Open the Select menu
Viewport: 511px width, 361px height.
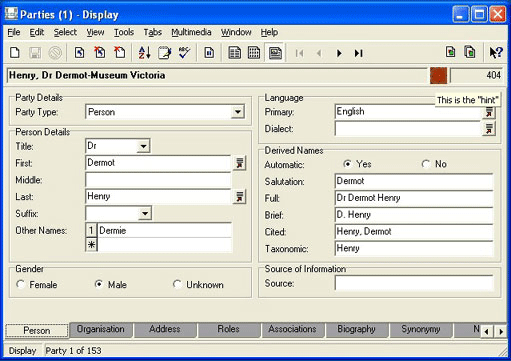(65, 32)
